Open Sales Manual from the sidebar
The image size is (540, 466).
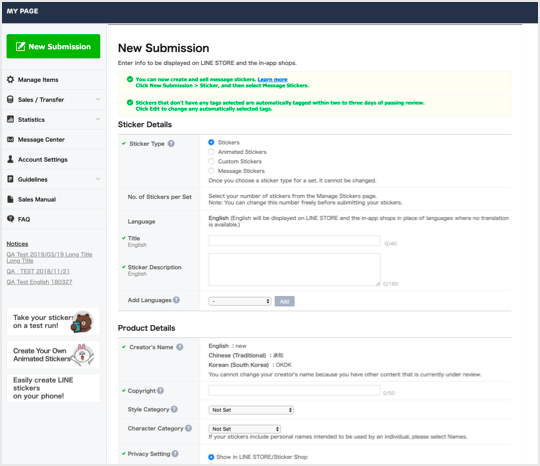click(x=37, y=199)
